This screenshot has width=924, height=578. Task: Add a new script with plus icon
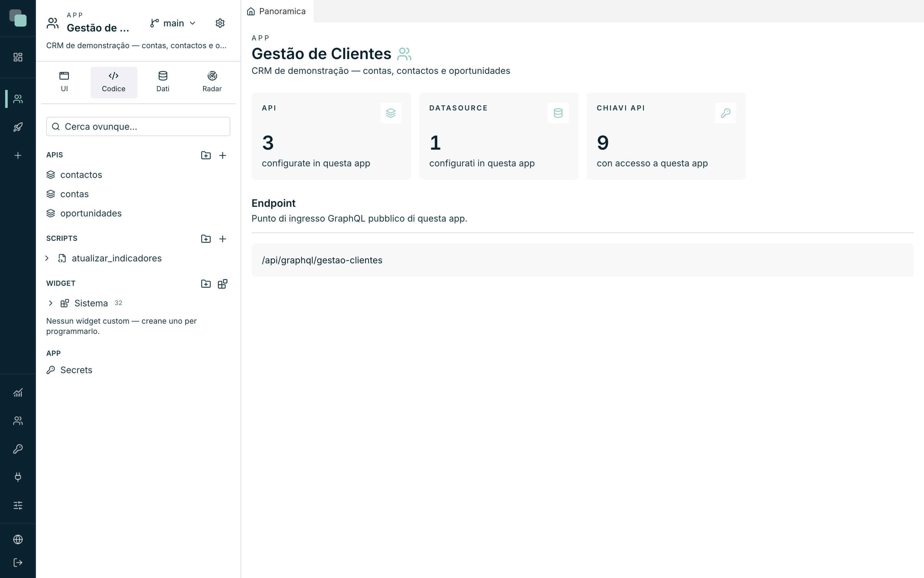(x=223, y=239)
